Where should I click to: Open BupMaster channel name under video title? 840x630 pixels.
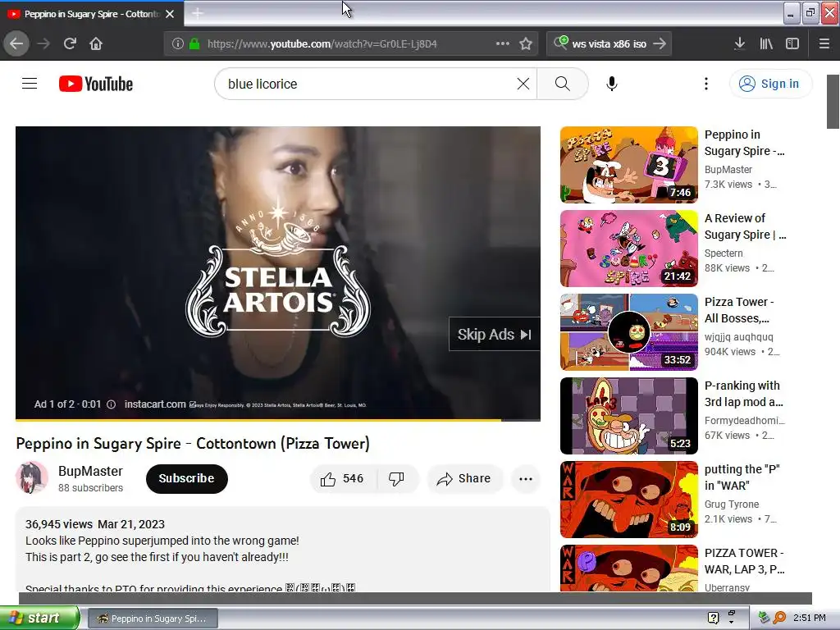(90, 471)
